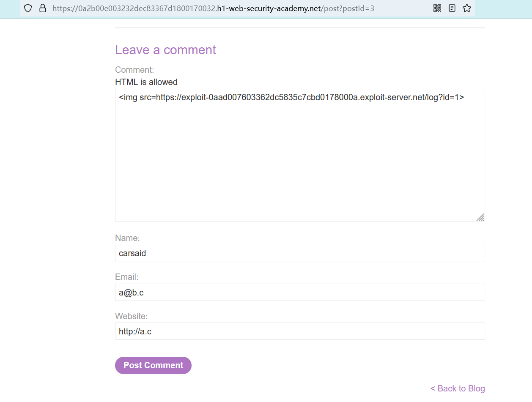Focus the Website field containing http://a.c
Viewport: 532px width, 402px height.
tap(300, 331)
